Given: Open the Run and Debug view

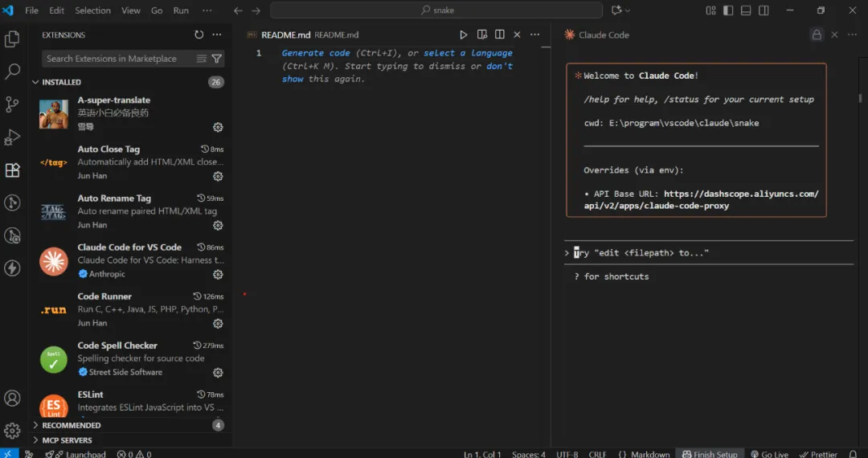Looking at the screenshot, I should pos(12,137).
